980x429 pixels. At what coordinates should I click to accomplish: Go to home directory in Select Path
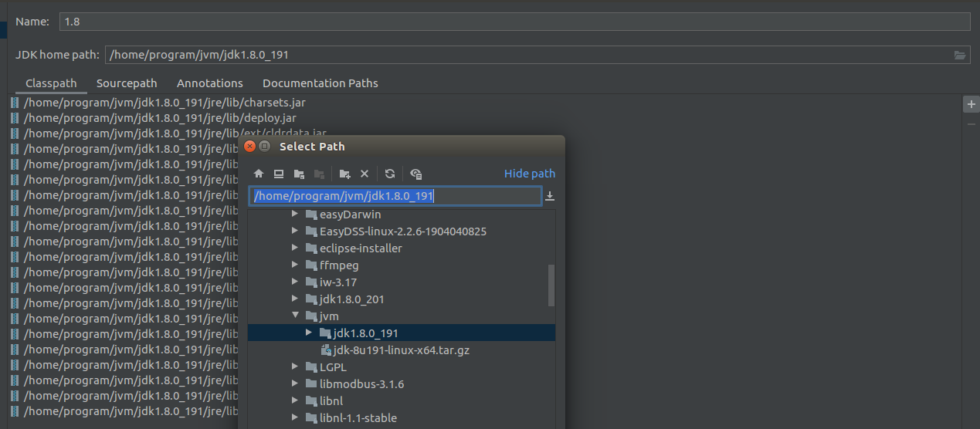tap(259, 174)
